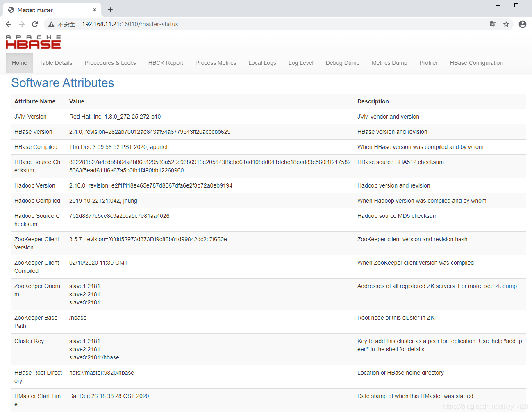The height and width of the screenshot is (414, 532).
Task: Click the HBase Compiled date Thu Dec 3
Action: (119, 147)
